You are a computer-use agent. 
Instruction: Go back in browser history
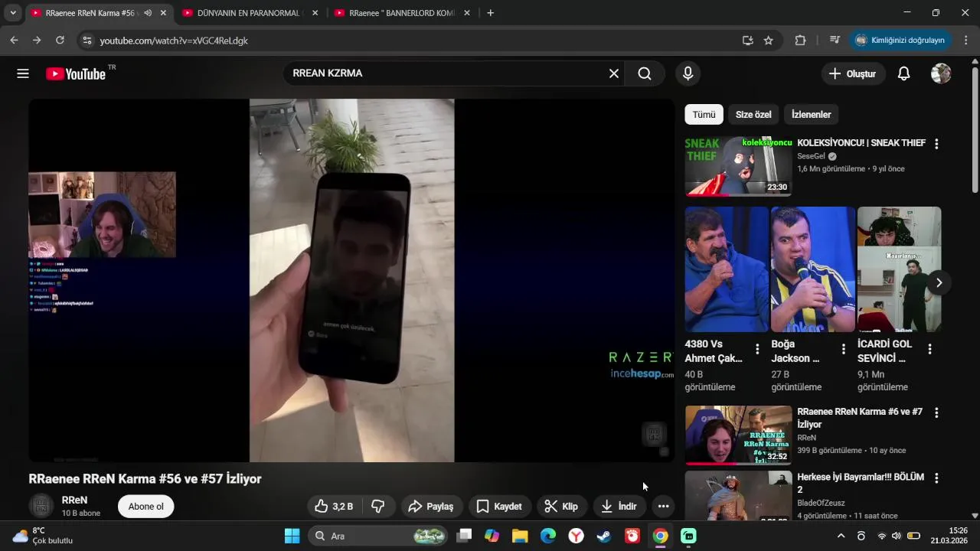pos(14,41)
